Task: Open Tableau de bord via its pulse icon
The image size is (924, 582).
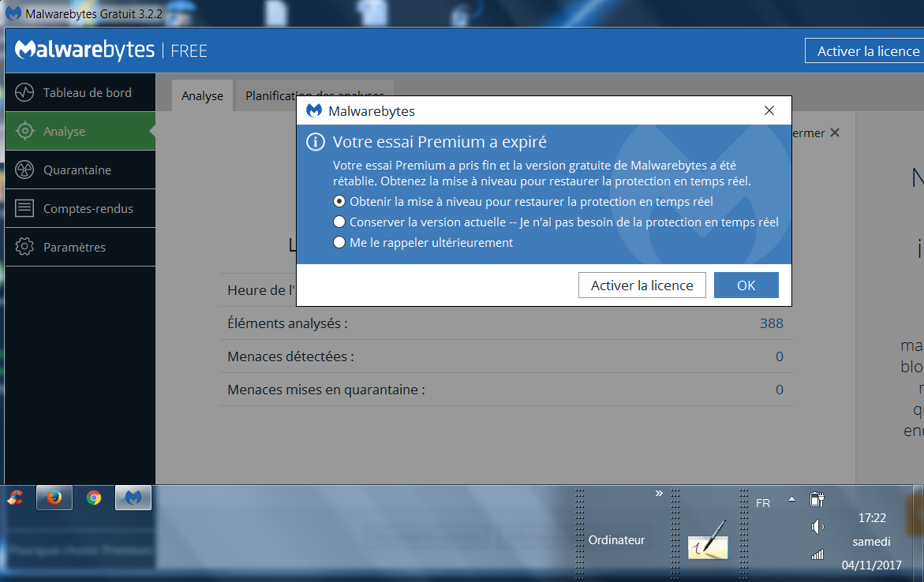Action: coord(24,92)
